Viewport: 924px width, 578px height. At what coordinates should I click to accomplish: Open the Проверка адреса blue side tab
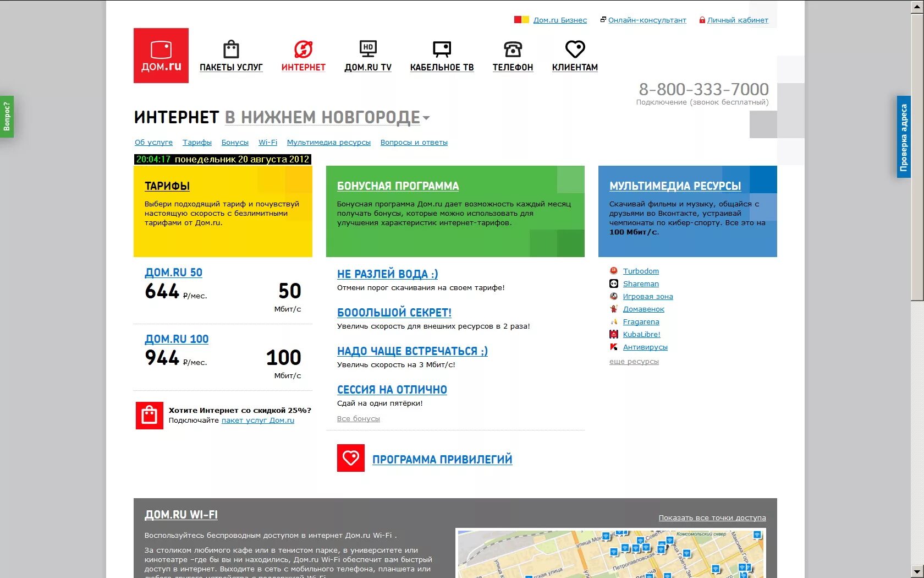pos(904,137)
